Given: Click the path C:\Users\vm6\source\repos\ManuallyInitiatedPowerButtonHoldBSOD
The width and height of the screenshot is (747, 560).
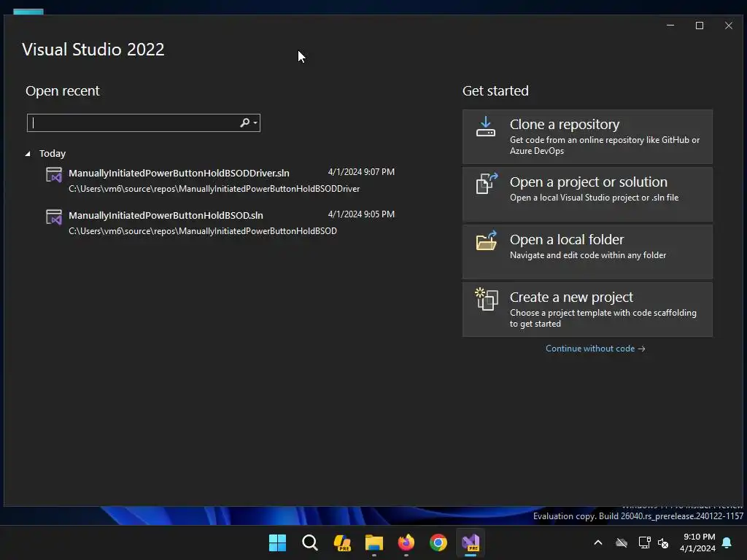Looking at the screenshot, I should (x=203, y=231).
